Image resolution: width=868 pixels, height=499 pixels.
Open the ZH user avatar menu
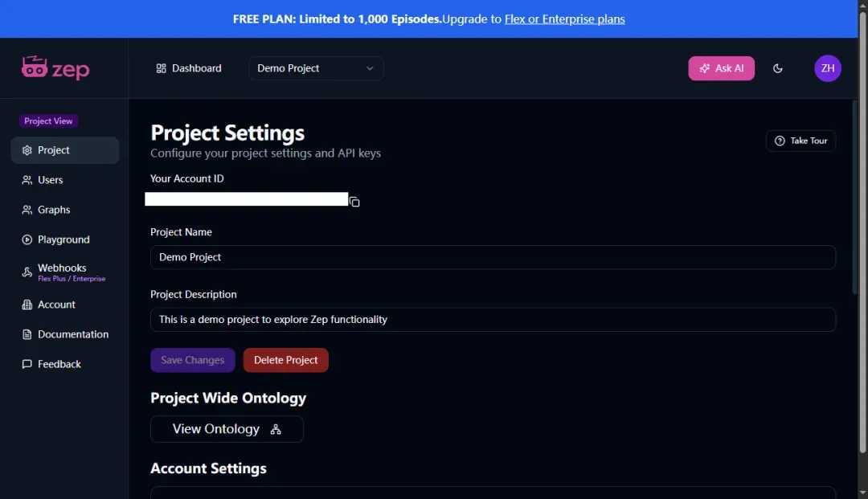click(x=828, y=68)
